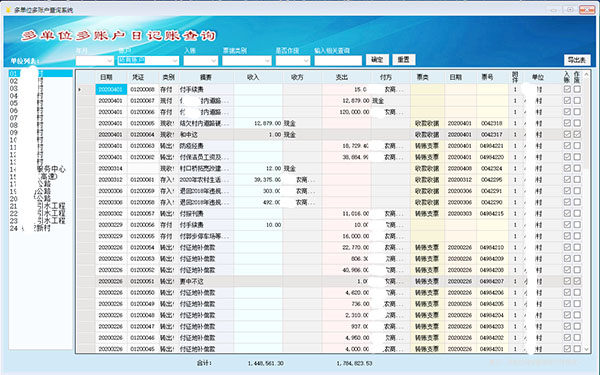Click the ticket number 0042318

pos(492,123)
